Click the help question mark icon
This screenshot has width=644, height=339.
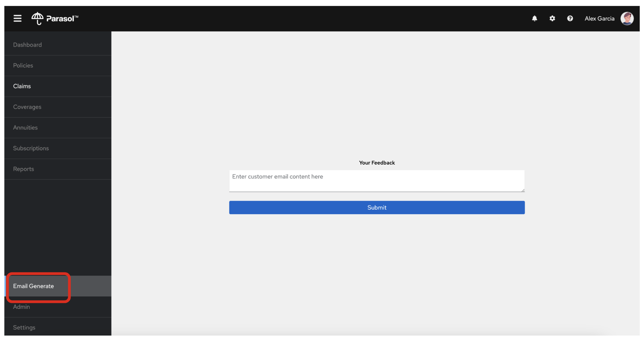tap(569, 18)
